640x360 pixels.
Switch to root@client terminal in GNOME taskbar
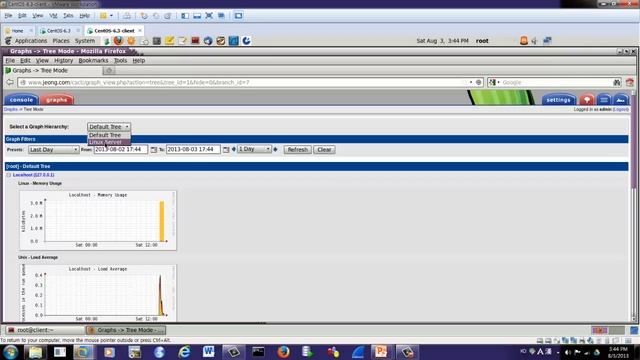tap(44, 330)
